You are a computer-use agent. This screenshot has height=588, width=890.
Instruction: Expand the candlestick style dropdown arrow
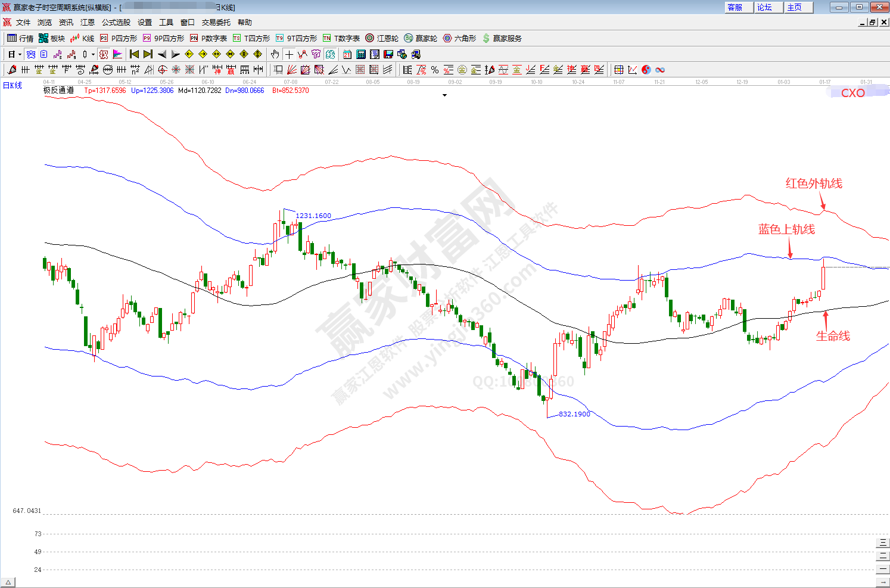[x=93, y=54]
